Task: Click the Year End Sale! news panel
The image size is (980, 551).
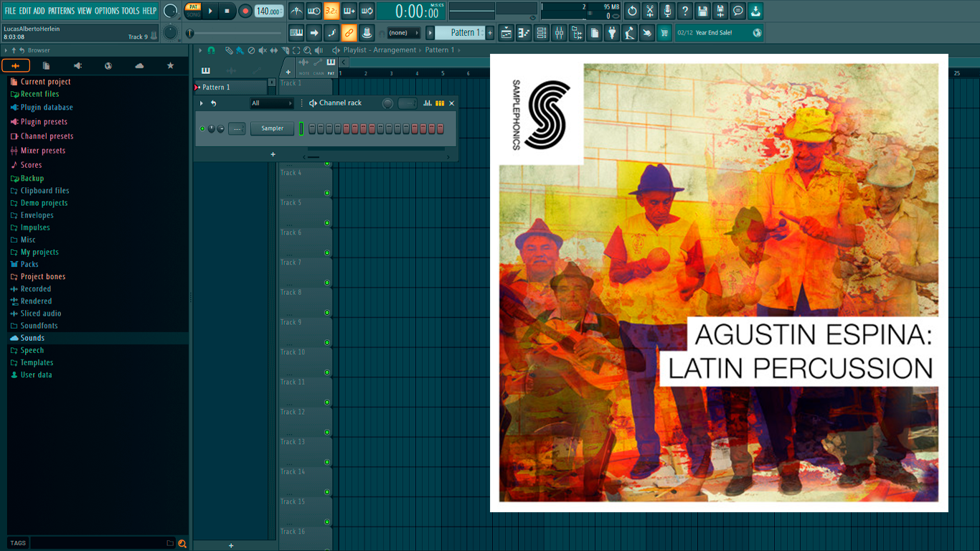Action: tap(720, 32)
